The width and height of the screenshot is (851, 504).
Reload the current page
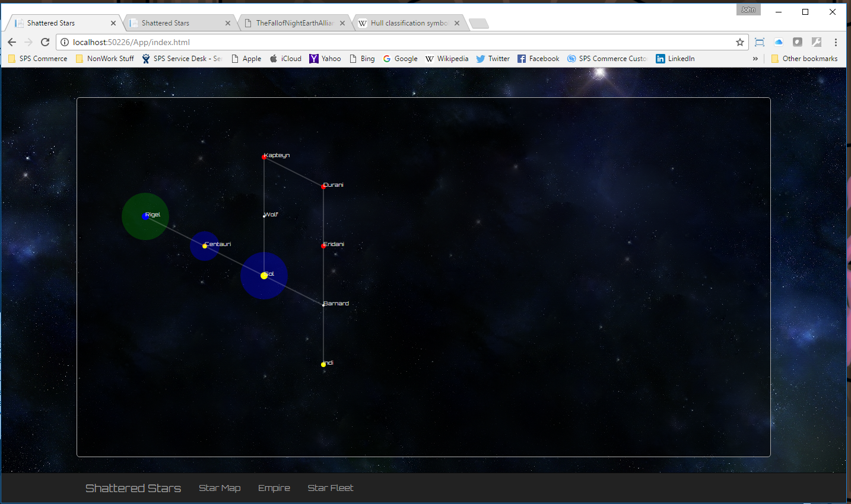coord(45,42)
